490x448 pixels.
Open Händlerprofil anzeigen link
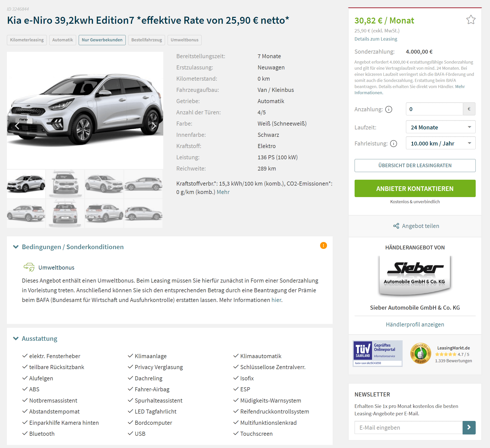415,324
